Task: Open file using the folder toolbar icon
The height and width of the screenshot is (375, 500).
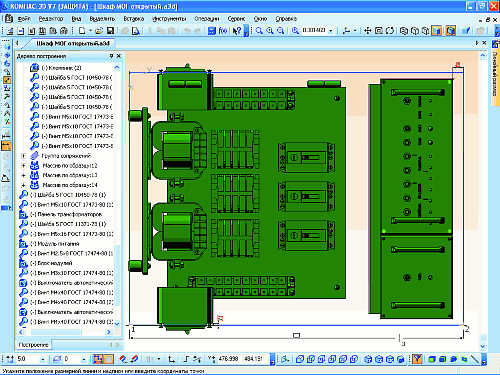Action: (x=99, y=31)
